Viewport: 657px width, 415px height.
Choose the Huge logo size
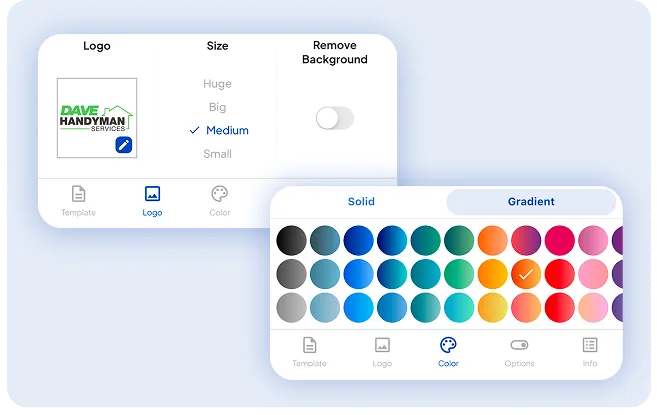[217, 84]
